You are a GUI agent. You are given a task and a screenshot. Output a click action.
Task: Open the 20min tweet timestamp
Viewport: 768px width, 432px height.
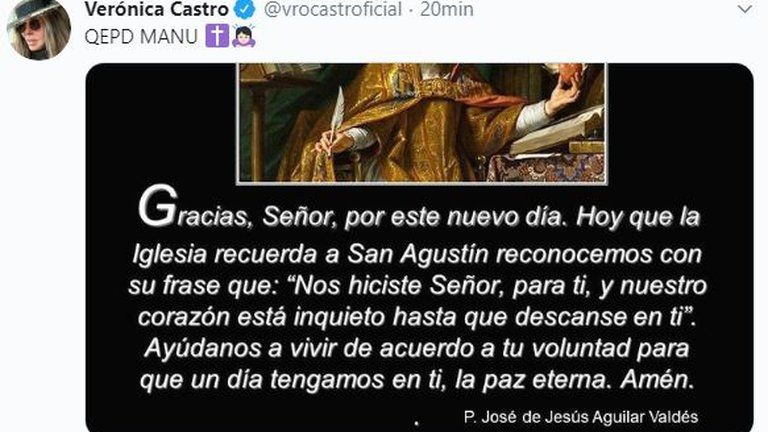(447, 9)
